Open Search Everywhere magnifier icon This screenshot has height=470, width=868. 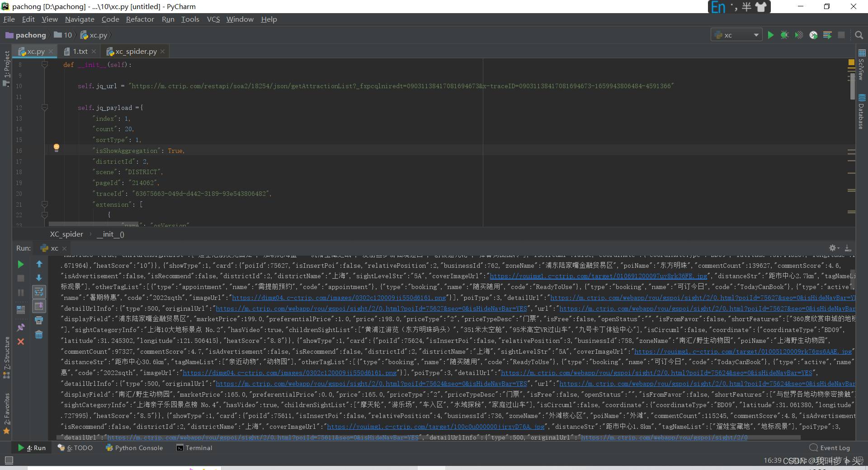click(x=859, y=35)
